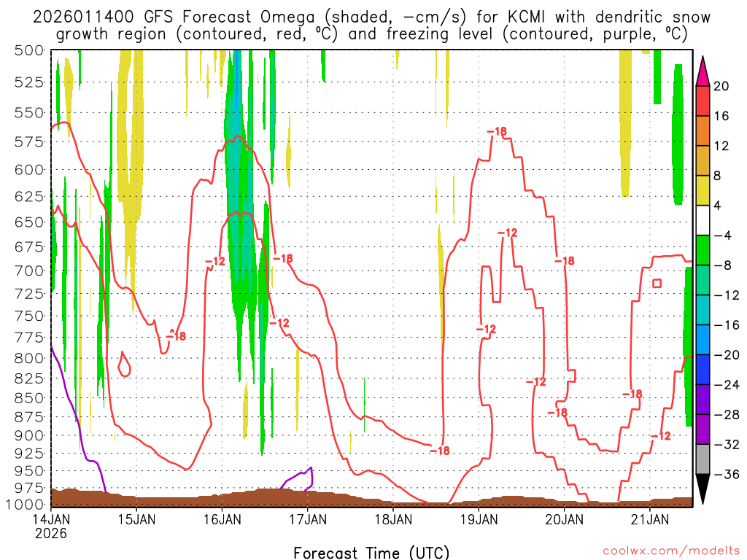Click the 800 pressure level label
Screen dimensions: 747x560
29,358
